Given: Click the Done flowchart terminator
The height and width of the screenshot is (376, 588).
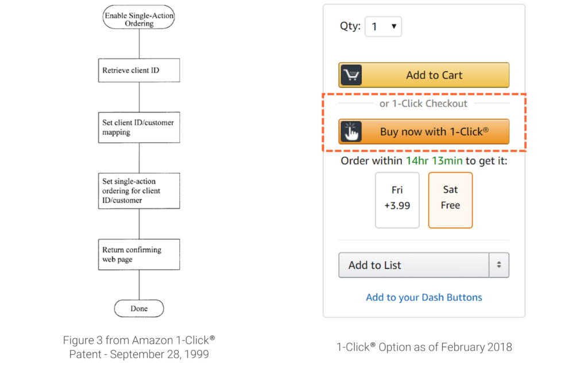Looking at the screenshot, I should coord(139,308).
